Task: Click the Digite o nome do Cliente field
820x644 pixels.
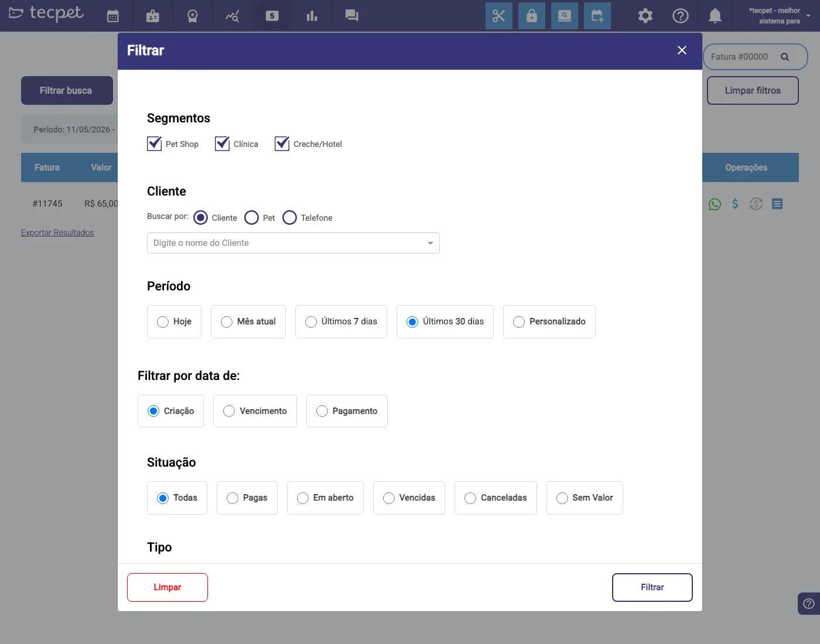Action: coord(293,243)
